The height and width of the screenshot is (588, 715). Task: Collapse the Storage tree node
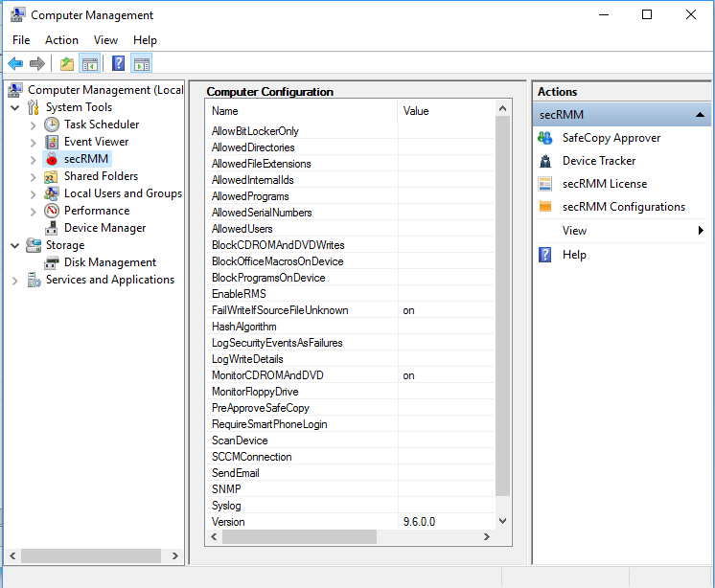point(14,246)
